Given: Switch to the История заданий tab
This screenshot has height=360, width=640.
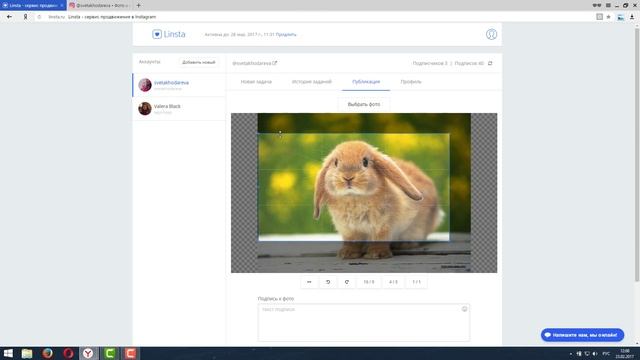Looking at the screenshot, I should click(312, 82).
